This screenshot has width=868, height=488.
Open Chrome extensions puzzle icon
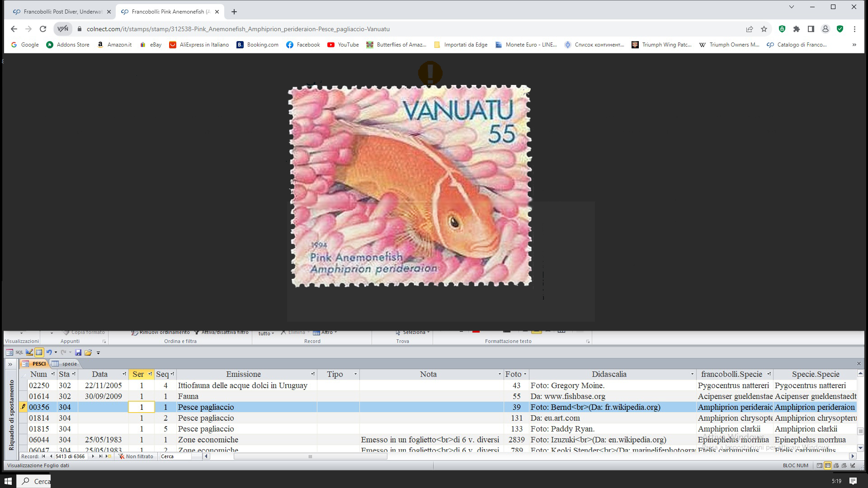(x=797, y=29)
